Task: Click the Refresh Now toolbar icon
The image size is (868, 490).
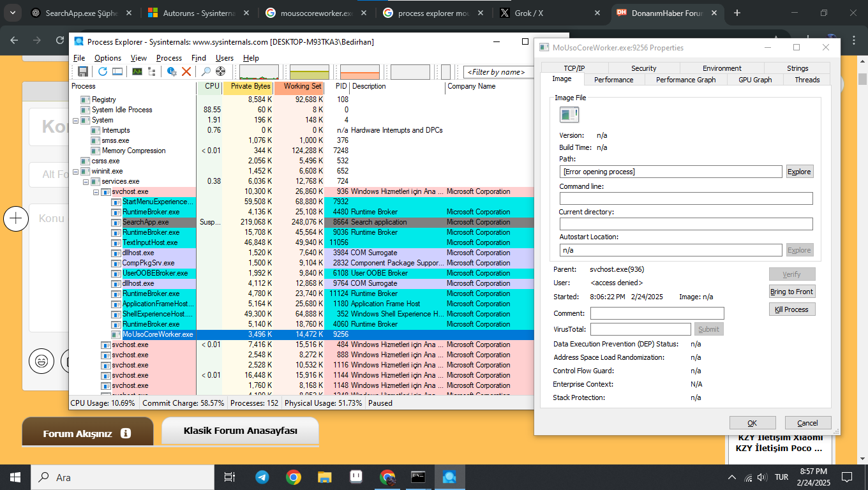Action: (x=103, y=71)
